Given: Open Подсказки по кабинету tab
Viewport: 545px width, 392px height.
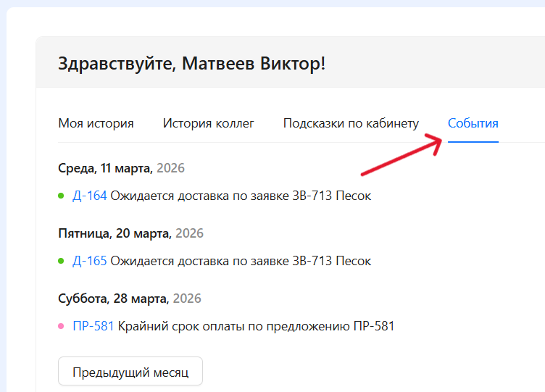Looking at the screenshot, I should tap(351, 123).
